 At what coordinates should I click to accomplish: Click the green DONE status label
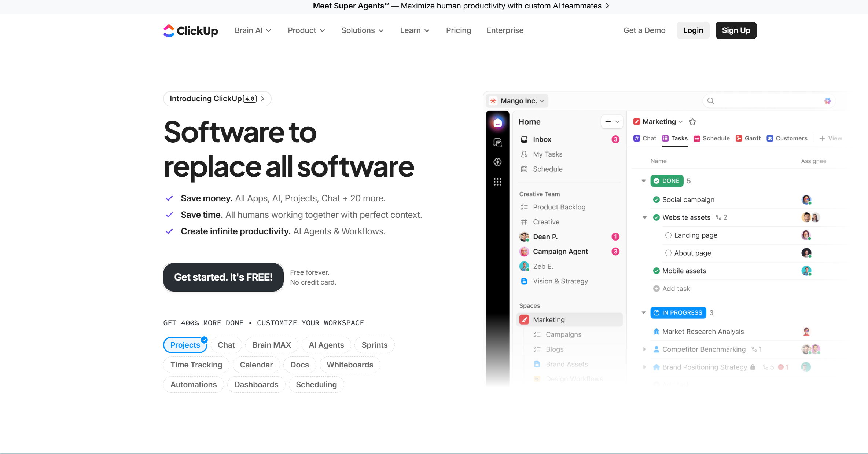667,181
